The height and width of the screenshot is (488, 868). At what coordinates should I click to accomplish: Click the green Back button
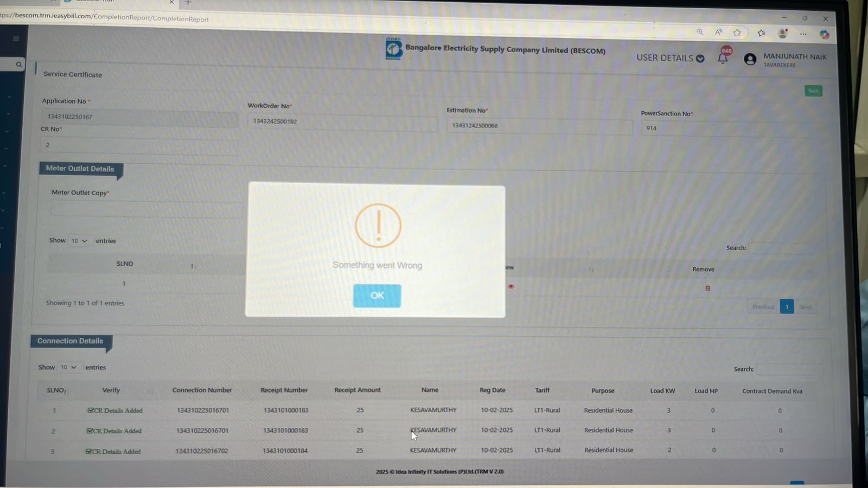(x=813, y=91)
